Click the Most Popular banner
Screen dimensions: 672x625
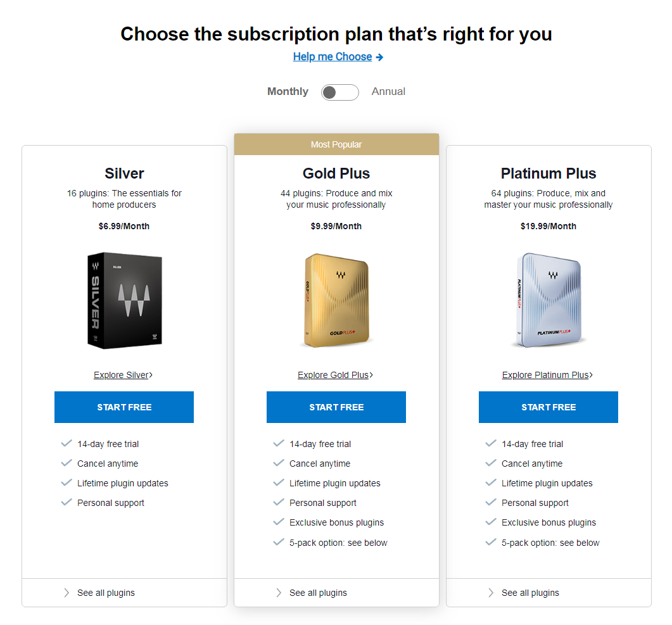[x=336, y=144]
